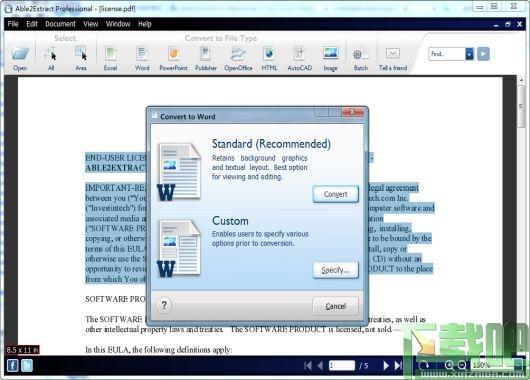The image size is (530, 380).
Task: Cancel the Convert to Word dialog
Action: point(336,306)
